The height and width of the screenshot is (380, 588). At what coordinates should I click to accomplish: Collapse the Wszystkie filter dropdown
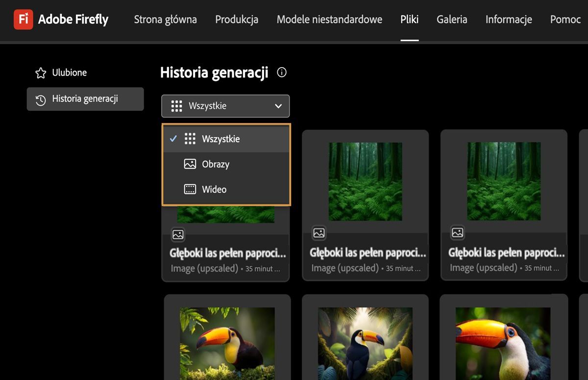point(225,106)
